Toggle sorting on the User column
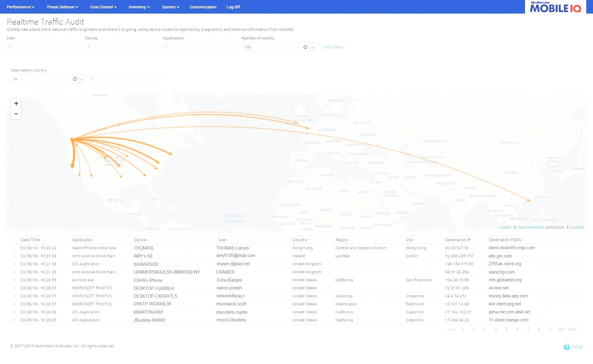This screenshot has width=593, height=364. tap(223, 240)
